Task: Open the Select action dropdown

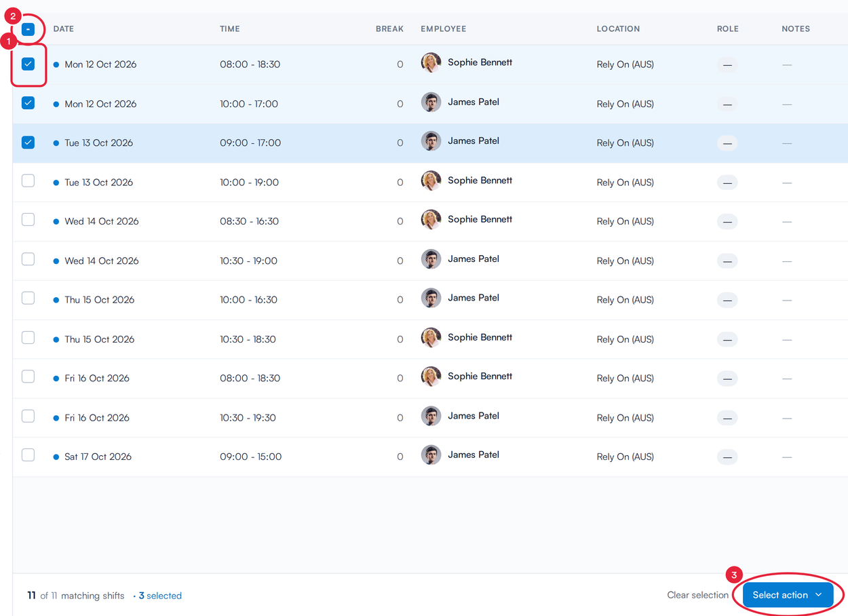Action: click(x=788, y=595)
